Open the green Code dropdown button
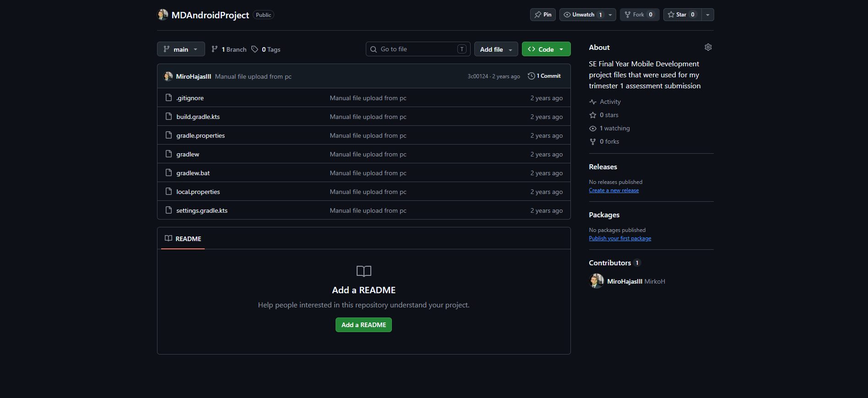 (546, 49)
